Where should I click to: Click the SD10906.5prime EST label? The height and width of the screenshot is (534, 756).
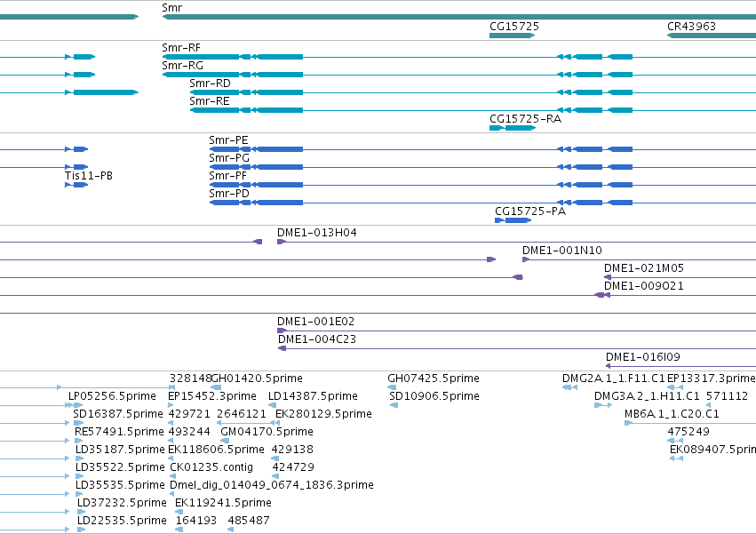[x=434, y=396]
